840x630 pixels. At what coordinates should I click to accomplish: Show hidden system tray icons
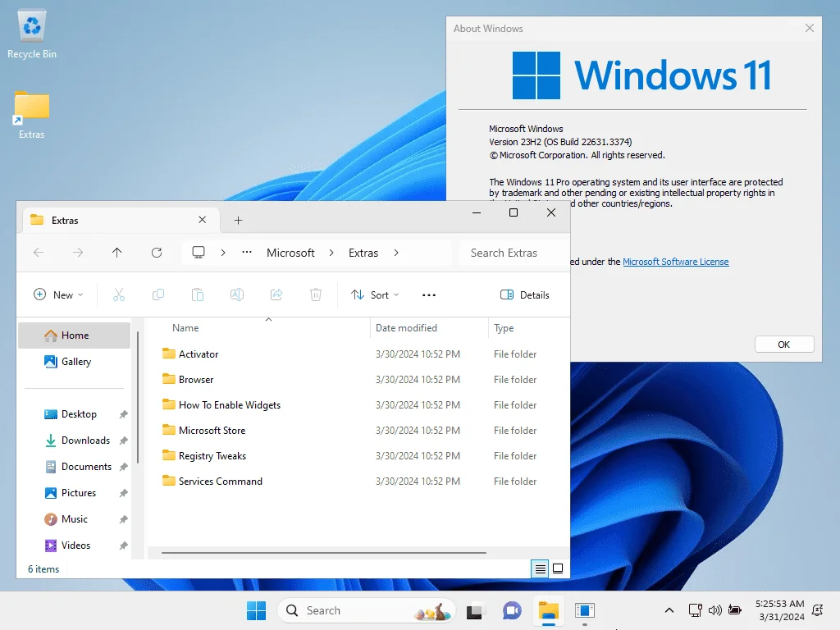tap(669, 610)
